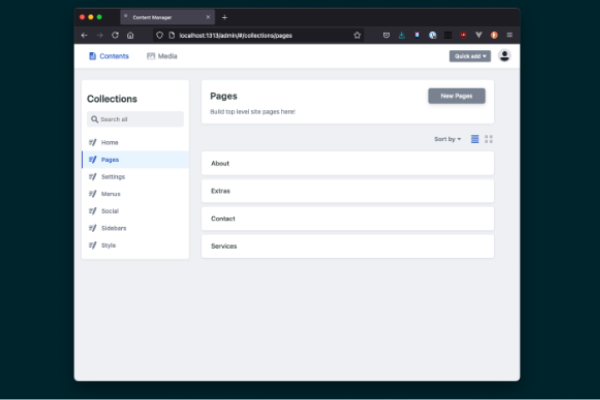Viewport: 600px width, 400px height.
Task: Switch to list view layout
Action: tap(475, 139)
